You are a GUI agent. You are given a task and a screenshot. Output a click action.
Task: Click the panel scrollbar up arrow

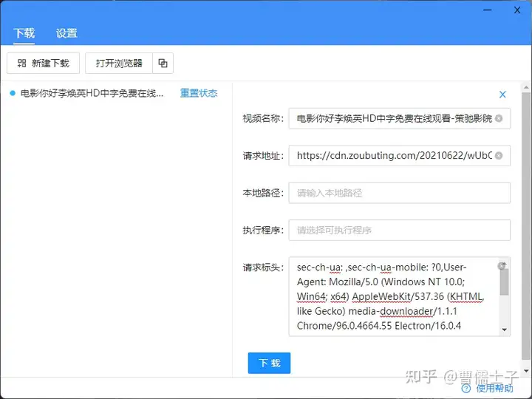tap(527, 87)
